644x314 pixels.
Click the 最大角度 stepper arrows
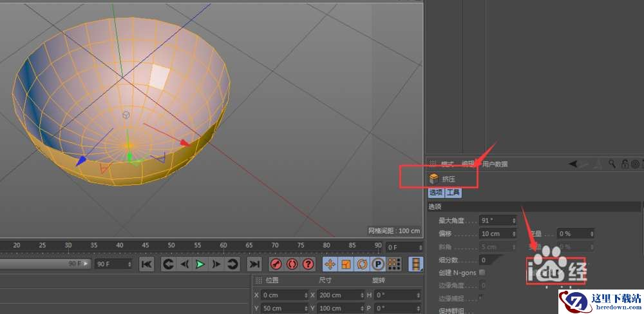pyautogui.click(x=513, y=221)
